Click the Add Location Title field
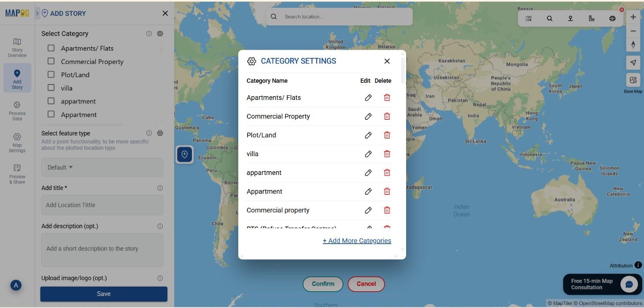 [102, 205]
